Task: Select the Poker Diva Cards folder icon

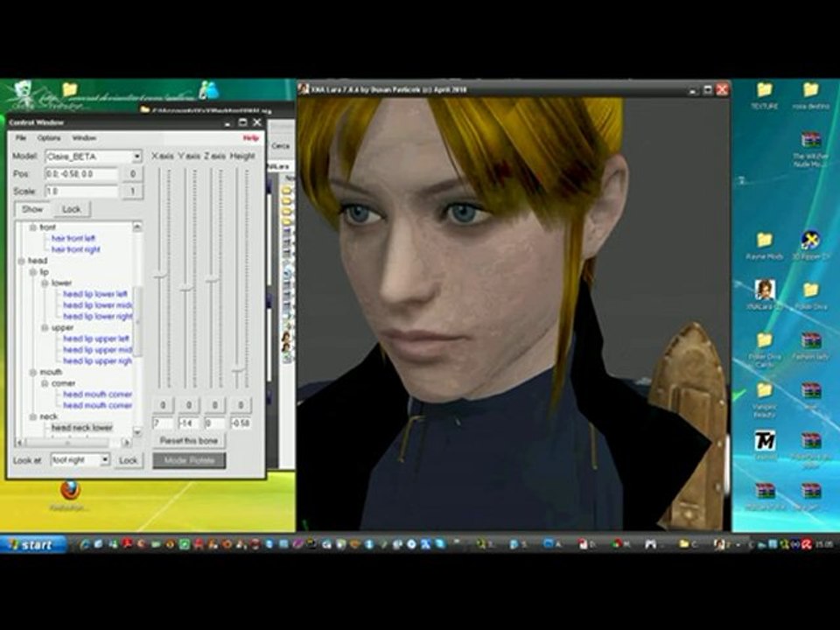Action: click(765, 349)
